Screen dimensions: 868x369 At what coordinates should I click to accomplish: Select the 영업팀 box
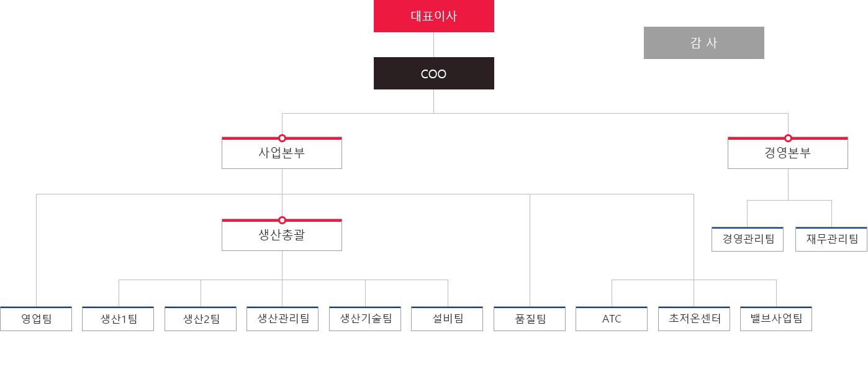[36, 319]
